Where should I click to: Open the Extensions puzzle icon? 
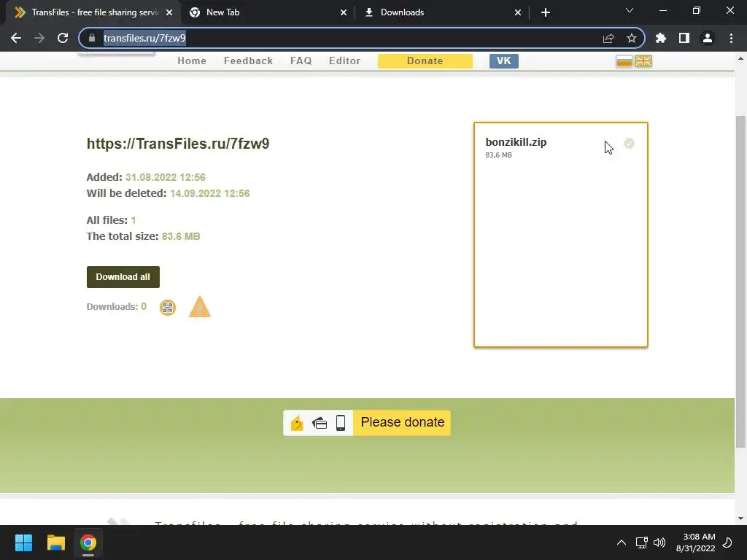pos(661,38)
